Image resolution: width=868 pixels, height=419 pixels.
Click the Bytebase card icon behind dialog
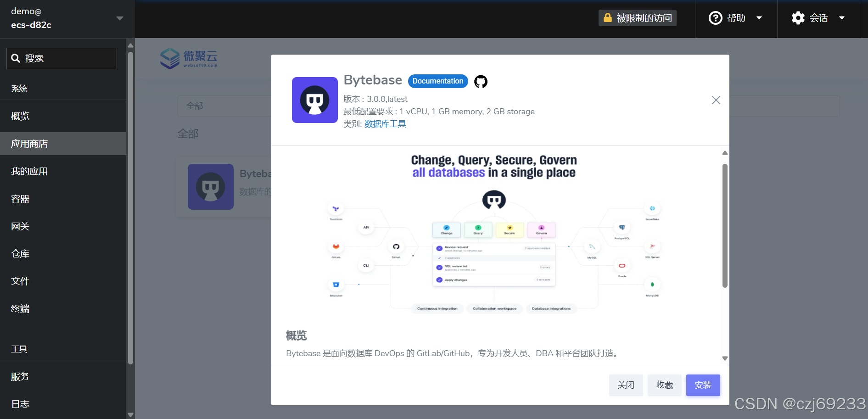pyautogui.click(x=211, y=187)
